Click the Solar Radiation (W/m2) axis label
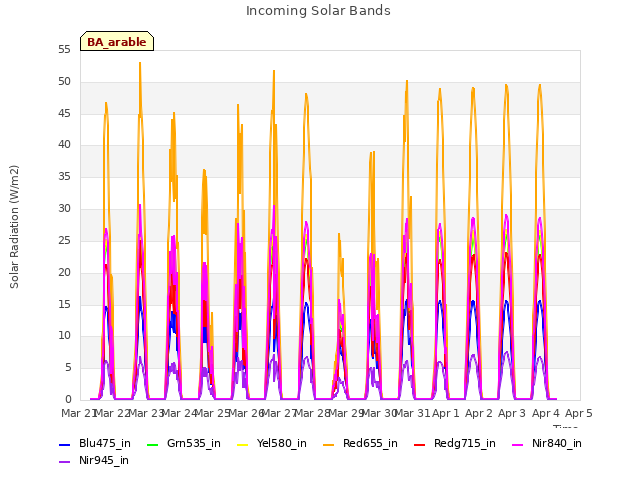This screenshot has width=640, height=480. click(x=14, y=227)
